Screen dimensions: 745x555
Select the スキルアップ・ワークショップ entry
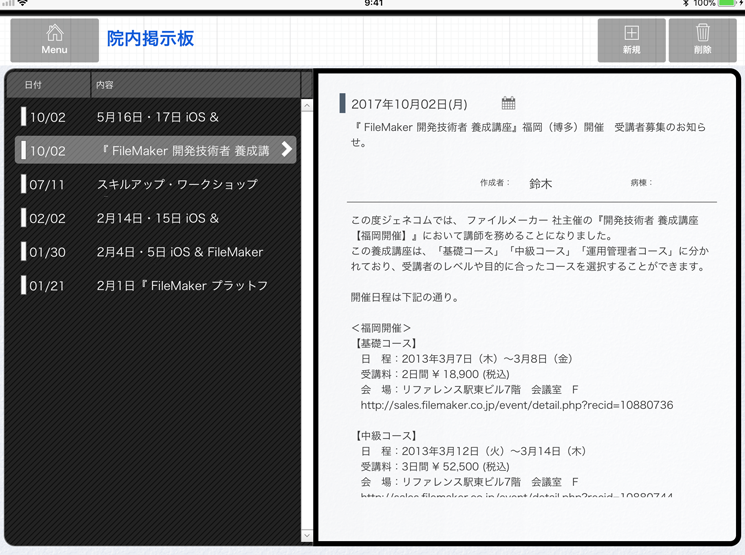pos(177,184)
